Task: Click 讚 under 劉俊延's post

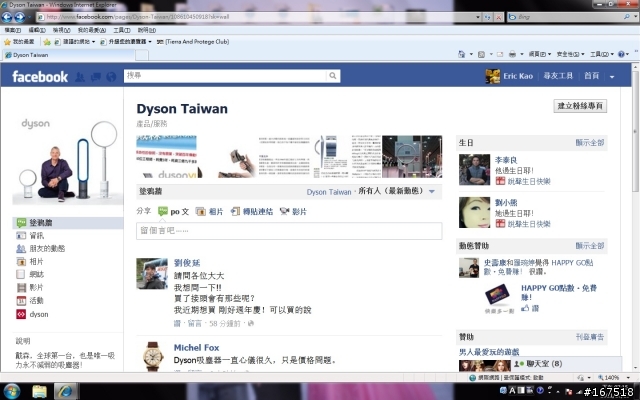Action: pos(177,324)
